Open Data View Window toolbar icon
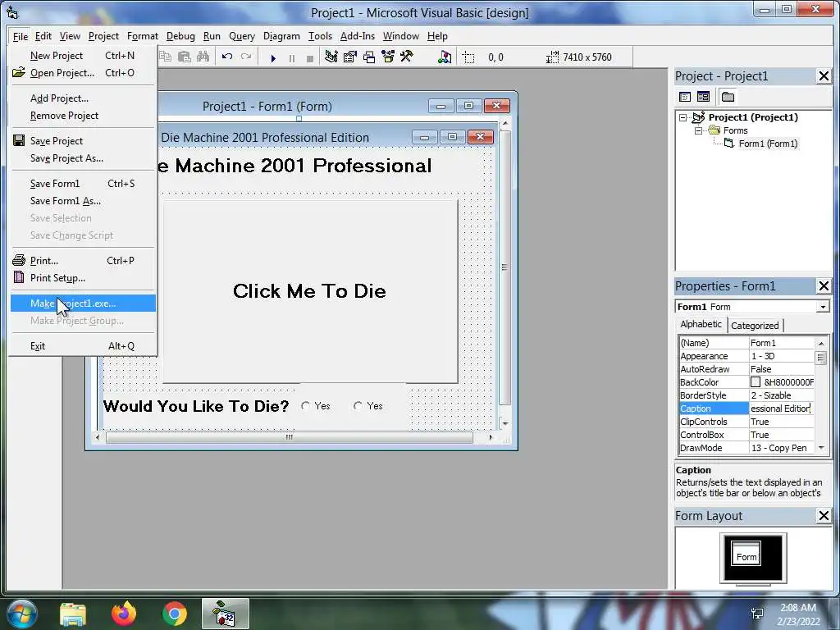840x630 pixels. coord(445,57)
